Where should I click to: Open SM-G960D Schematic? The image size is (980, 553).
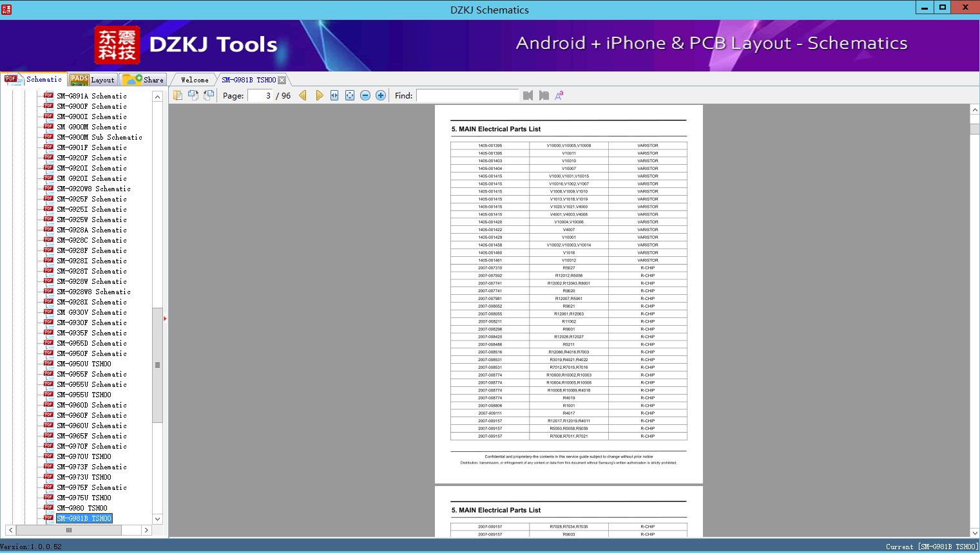click(x=91, y=405)
